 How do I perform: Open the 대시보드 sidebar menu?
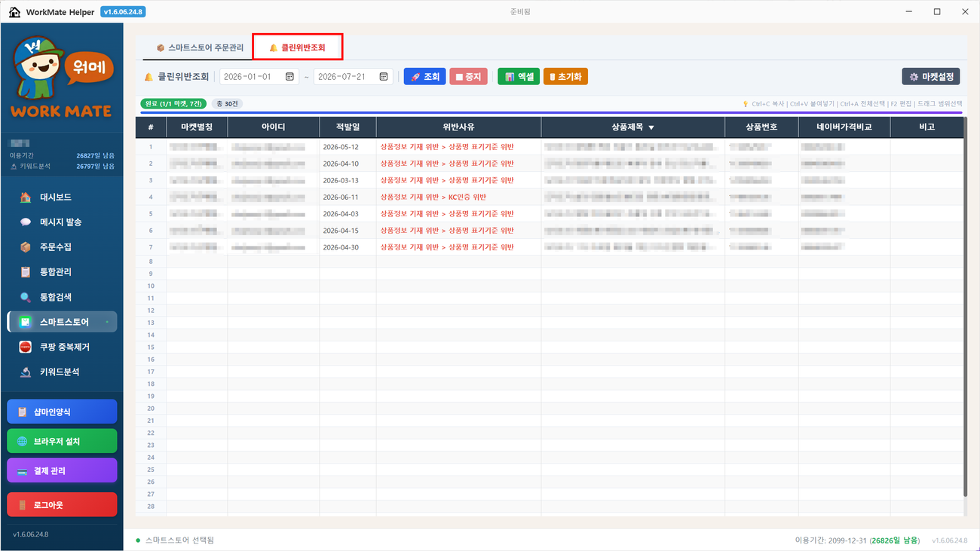coord(62,197)
